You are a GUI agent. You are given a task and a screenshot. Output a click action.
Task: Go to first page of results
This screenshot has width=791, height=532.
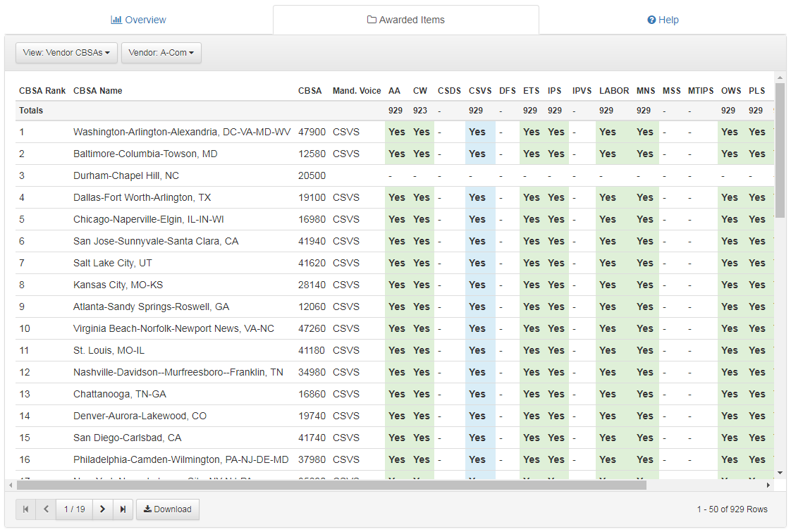[26, 509]
